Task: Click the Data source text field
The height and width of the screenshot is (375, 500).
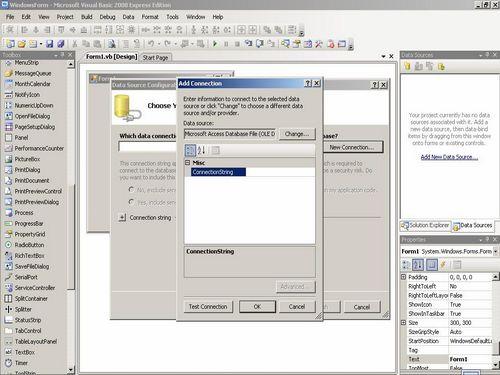Action: [230, 134]
